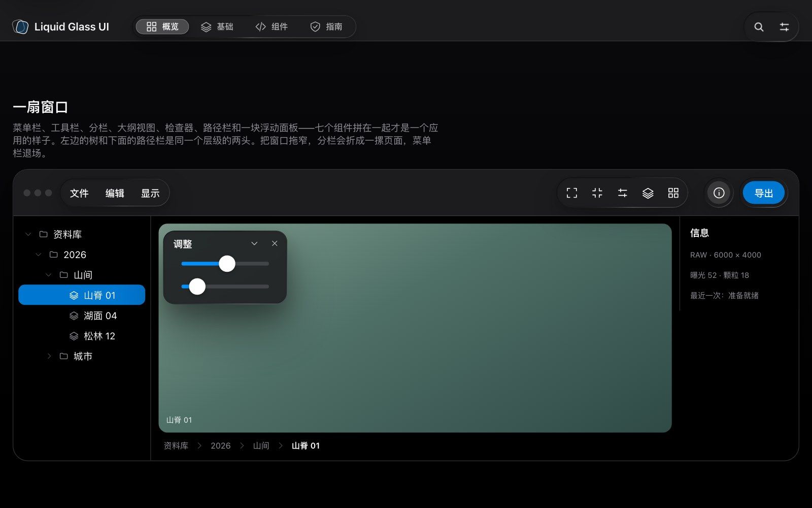Click the 山脊 01 image preview
This screenshot has height=508, width=812.
click(x=415, y=328)
